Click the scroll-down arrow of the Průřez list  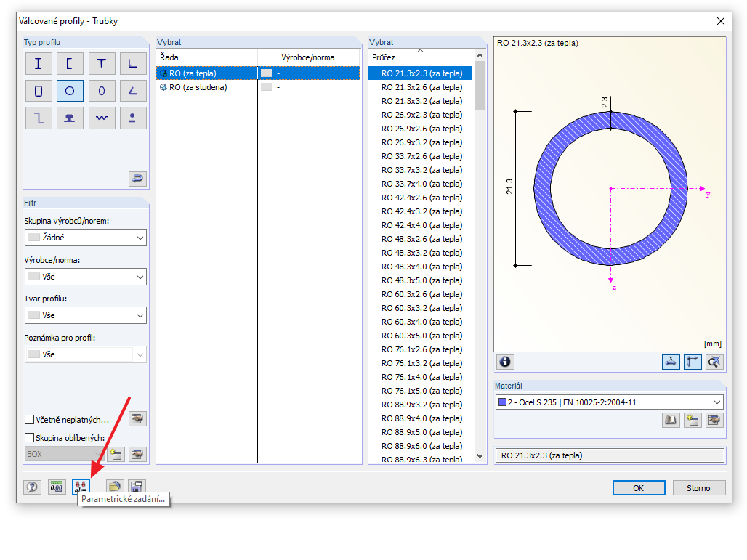480,455
